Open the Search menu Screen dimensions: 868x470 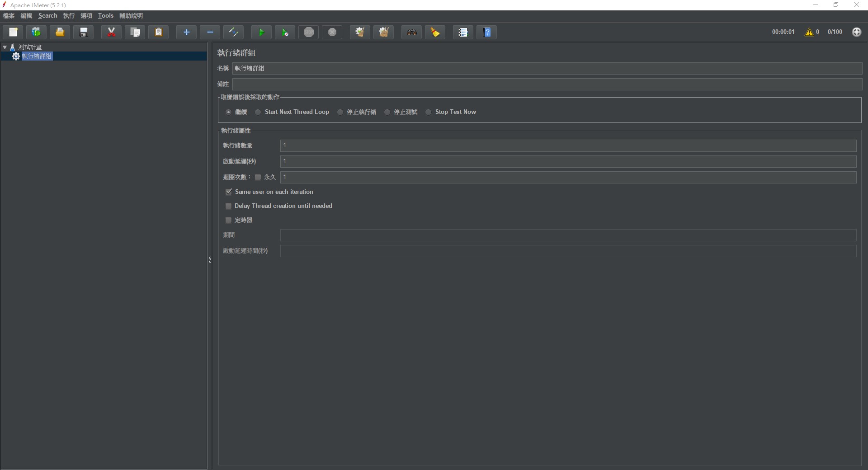[x=47, y=16]
